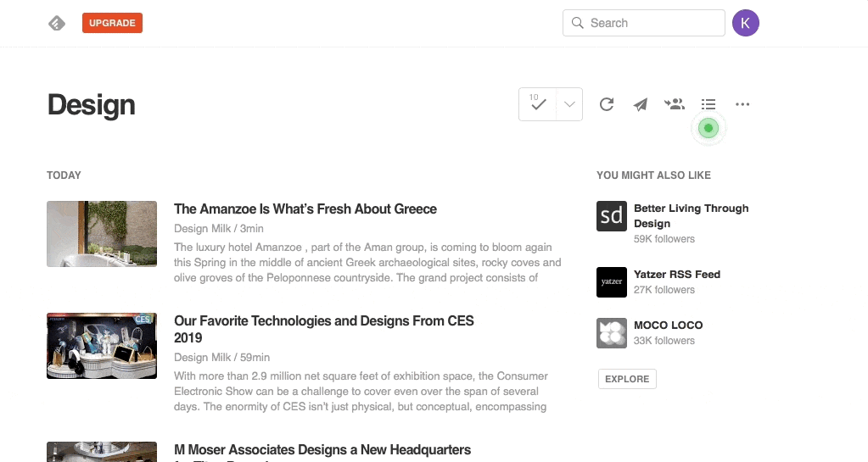Open The Amanzoe Is What's Fresh About Greece

(305, 209)
